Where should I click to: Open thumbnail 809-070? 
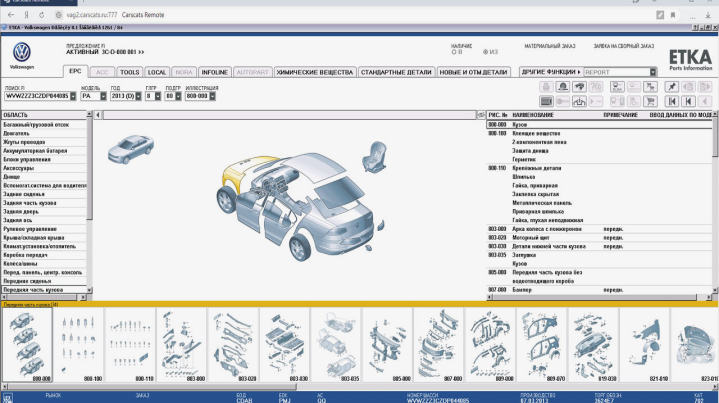pos(542,345)
